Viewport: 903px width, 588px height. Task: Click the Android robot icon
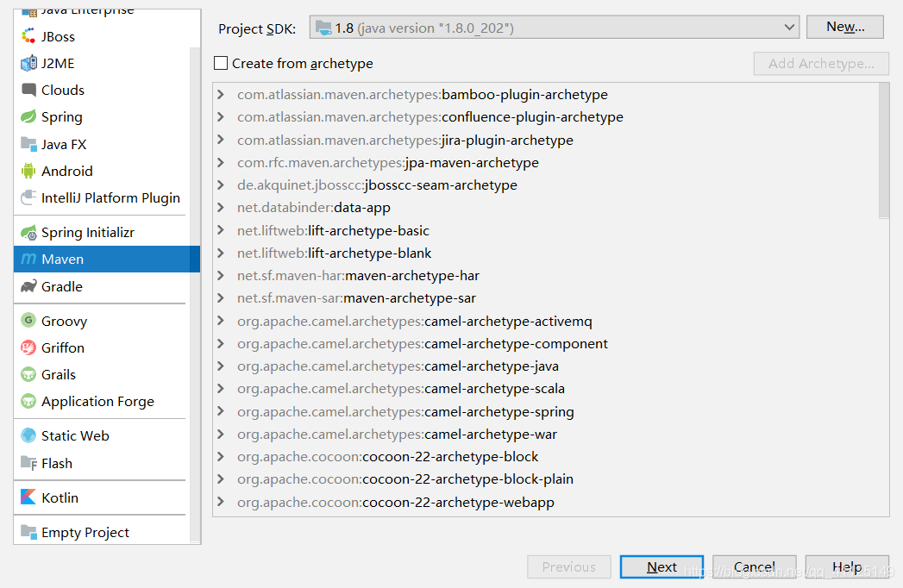(28, 171)
